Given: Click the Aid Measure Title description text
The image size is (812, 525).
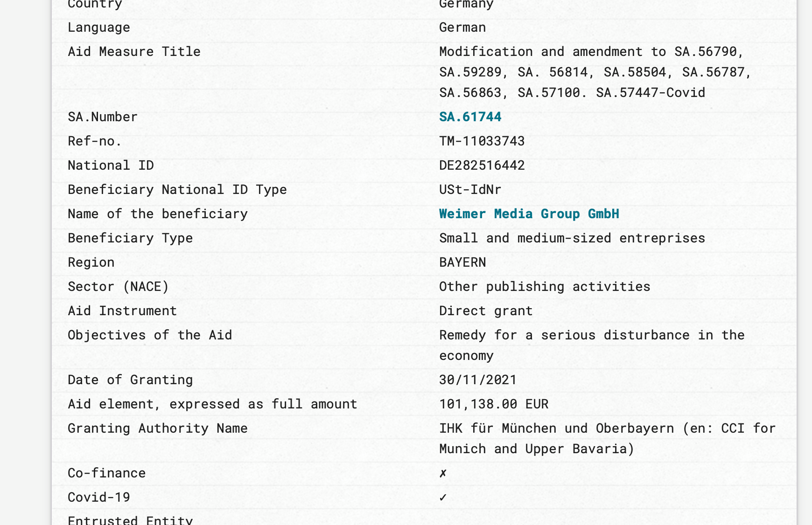Looking at the screenshot, I should 595,72.
